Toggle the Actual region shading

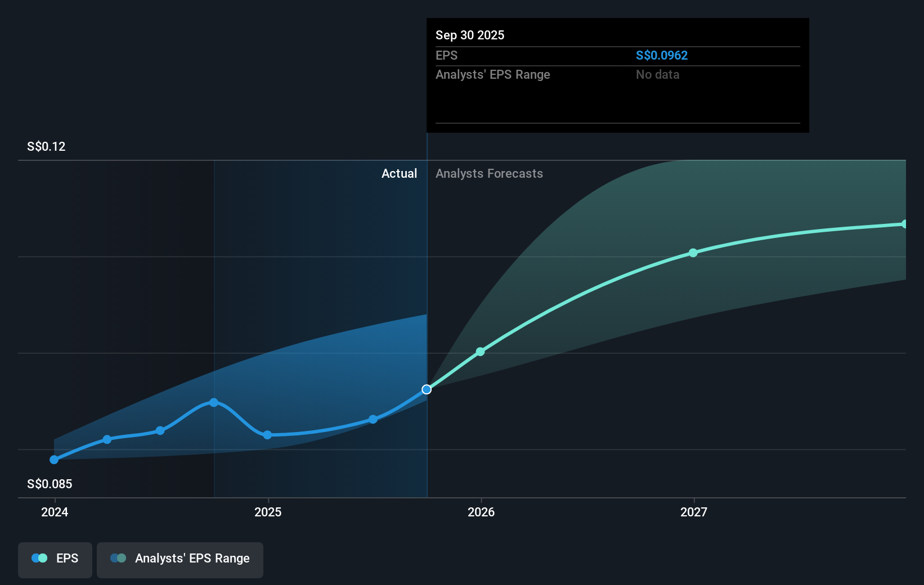click(x=400, y=173)
